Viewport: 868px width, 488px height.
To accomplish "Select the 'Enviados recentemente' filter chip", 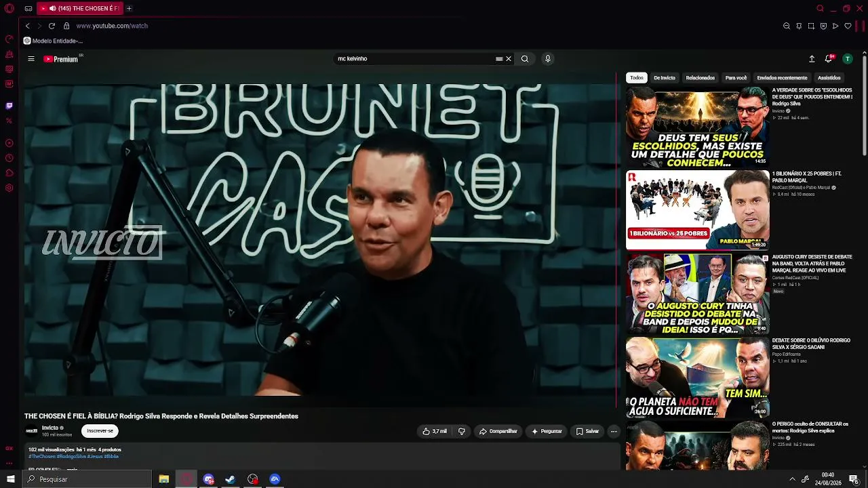I will tap(782, 78).
